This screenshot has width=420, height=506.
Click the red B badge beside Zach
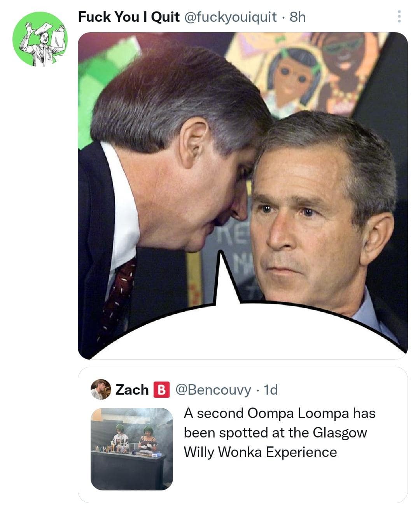coord(161,390)
